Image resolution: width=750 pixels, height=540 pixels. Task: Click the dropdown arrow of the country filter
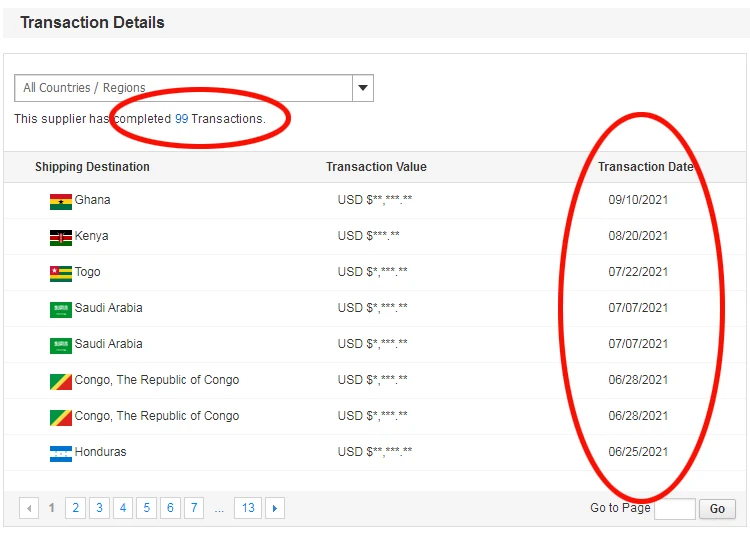pyautogui.click(x=363, y=88)
